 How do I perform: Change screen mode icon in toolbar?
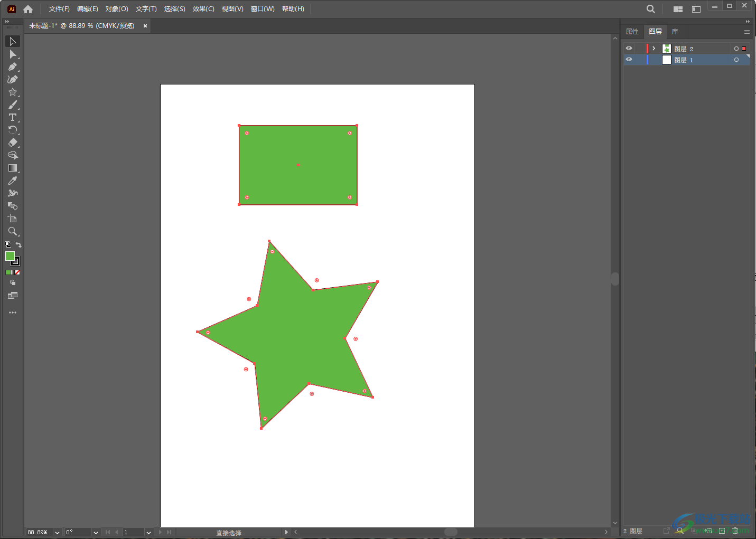[13, 296]
